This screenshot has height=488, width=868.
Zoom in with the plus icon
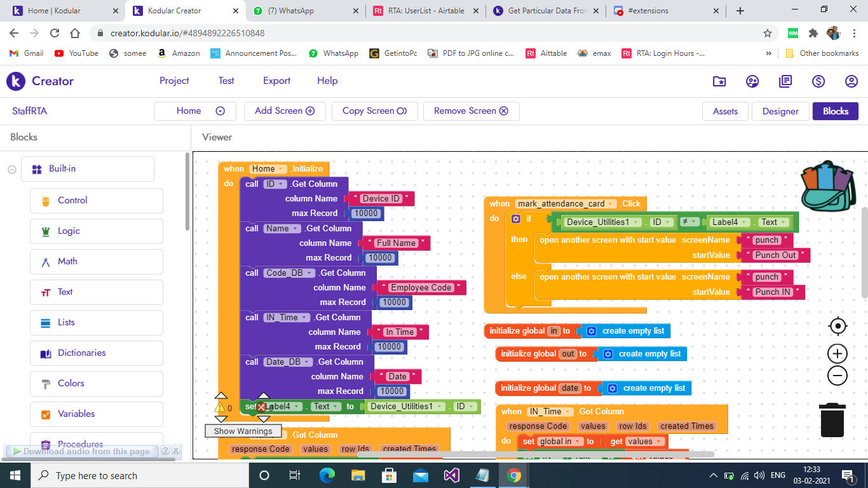tap(837, 354)
